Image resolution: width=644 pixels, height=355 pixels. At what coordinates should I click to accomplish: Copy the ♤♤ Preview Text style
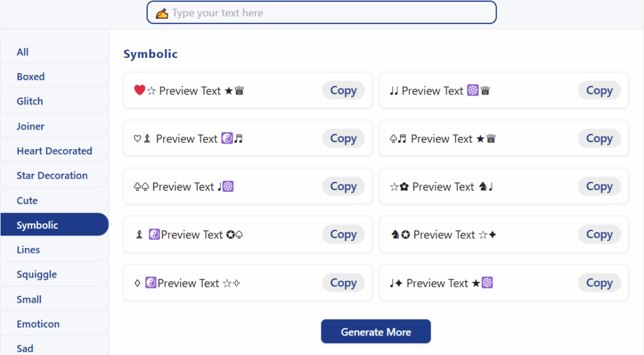[343, 186]
